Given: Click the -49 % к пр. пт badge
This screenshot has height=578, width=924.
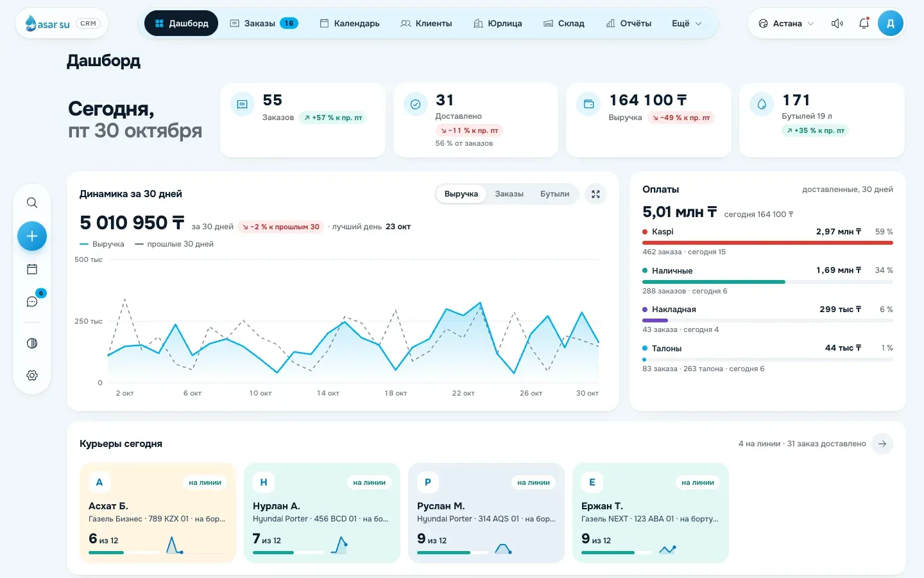Looking at the screenshot, I should (681, 118).
